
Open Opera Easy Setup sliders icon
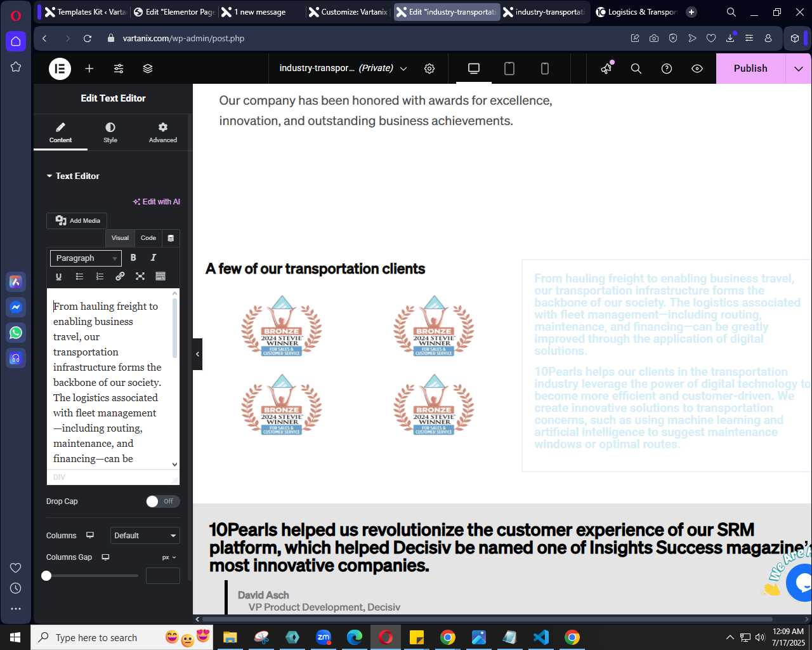pos(749,39)
